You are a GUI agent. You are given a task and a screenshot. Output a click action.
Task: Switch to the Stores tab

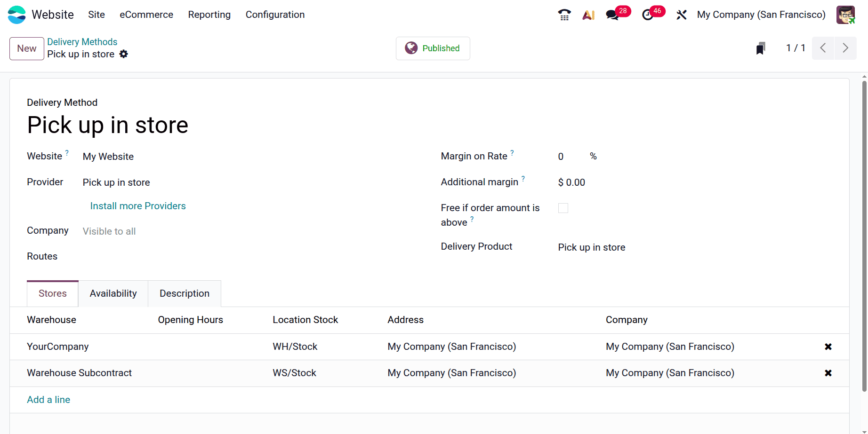tap(53, 293)
